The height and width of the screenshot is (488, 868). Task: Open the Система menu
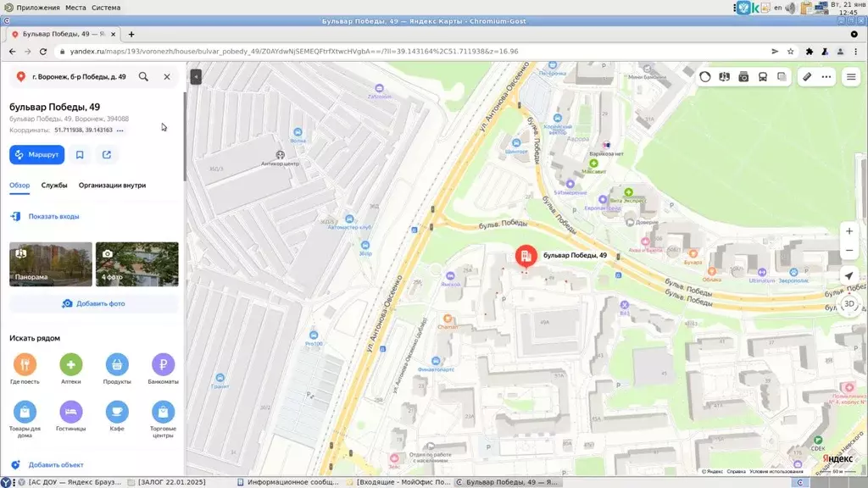click(106, 8)
